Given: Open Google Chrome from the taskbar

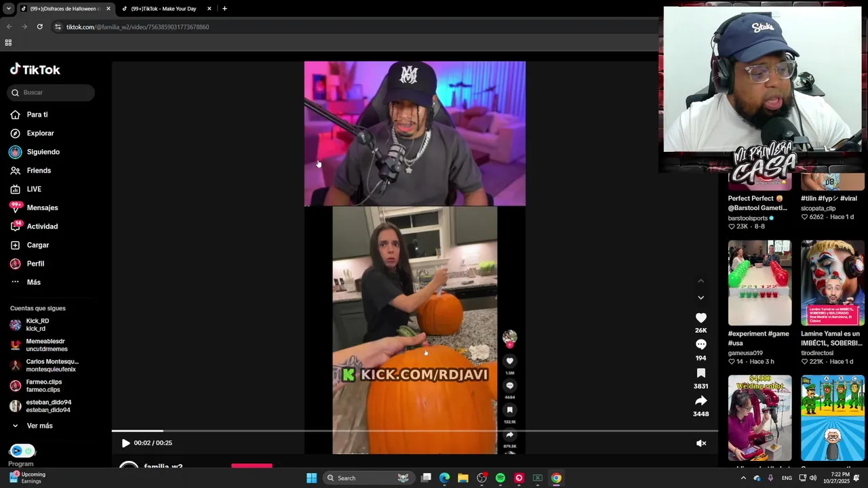Looking at the screenshot, I should click(x=556, y=478).
